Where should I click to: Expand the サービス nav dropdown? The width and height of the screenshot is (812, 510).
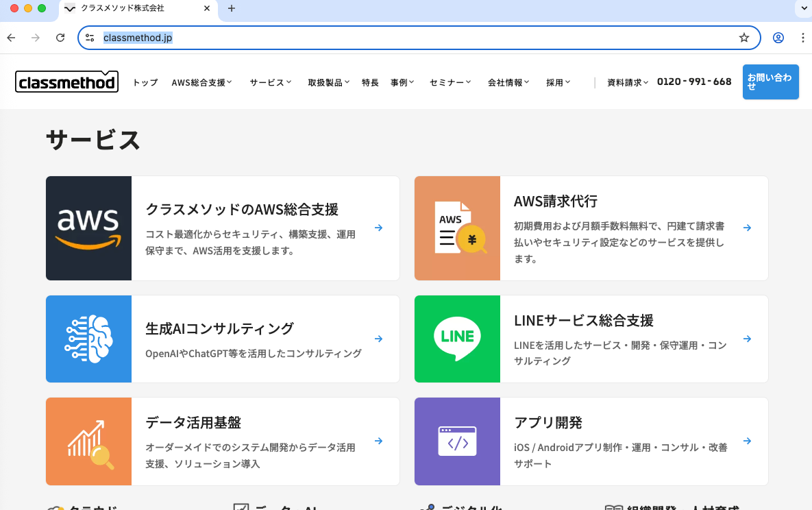270,82
